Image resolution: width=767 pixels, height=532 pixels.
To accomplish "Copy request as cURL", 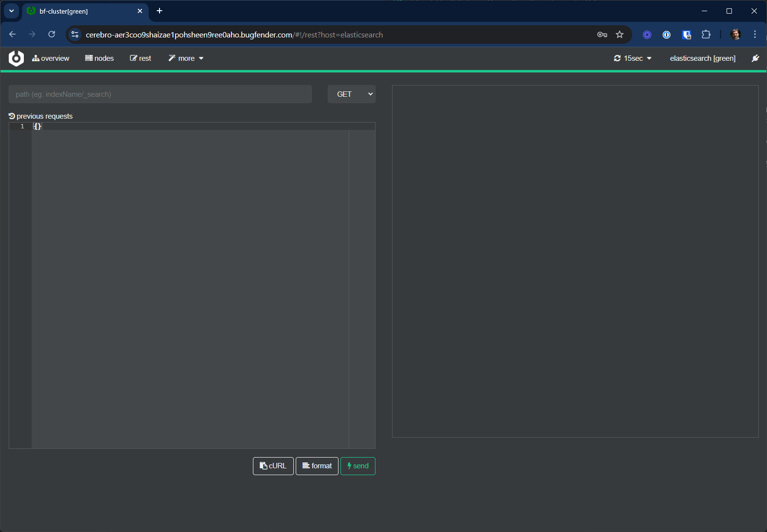I will click(273, 466).
